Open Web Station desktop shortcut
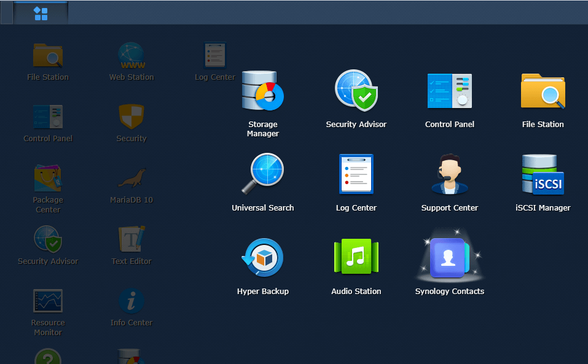Screen dimensions: 588x364 [131, 55]
